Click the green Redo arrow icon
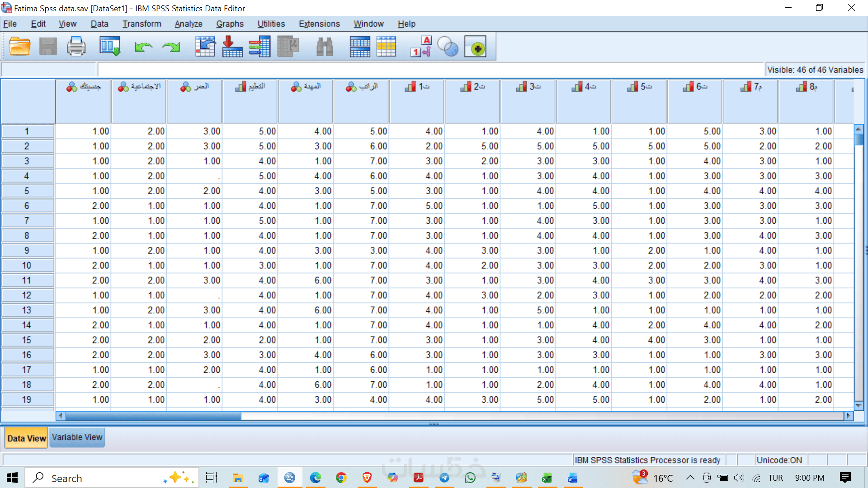This screenshot has height=488, width=868. click(x=171, y=47)
